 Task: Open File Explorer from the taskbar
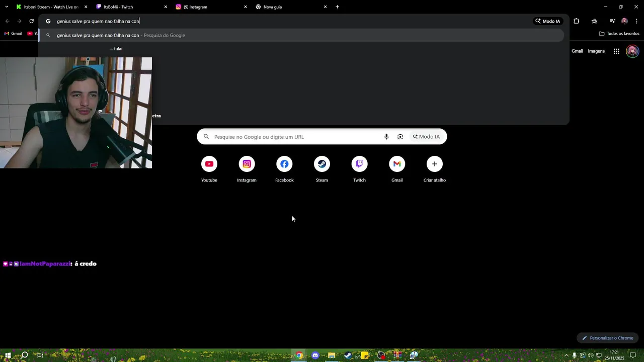[x=332, y=355]
